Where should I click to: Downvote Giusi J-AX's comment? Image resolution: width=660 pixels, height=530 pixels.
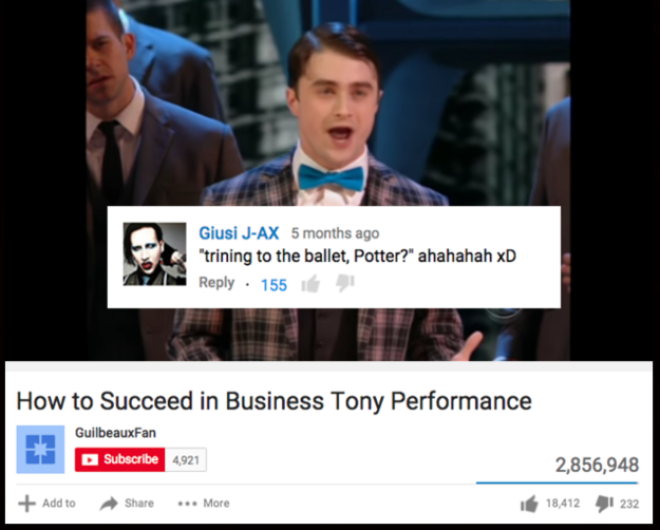point(345,283)
